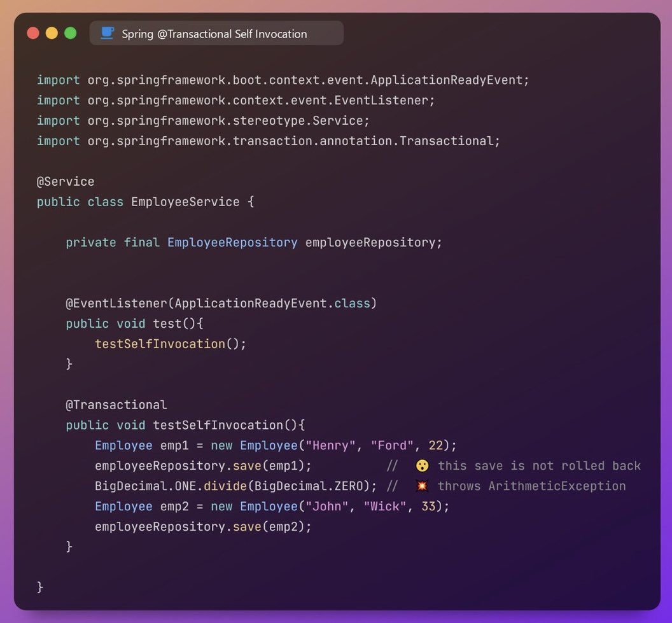Click the employeeRepository field name in declaration
Screen dimensions: 672x623
point(370,242)
